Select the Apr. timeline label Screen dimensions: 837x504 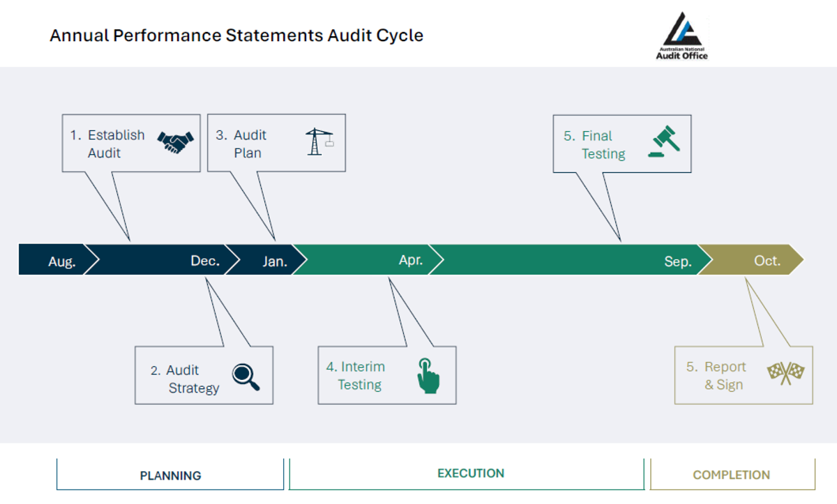pos(411,260)
